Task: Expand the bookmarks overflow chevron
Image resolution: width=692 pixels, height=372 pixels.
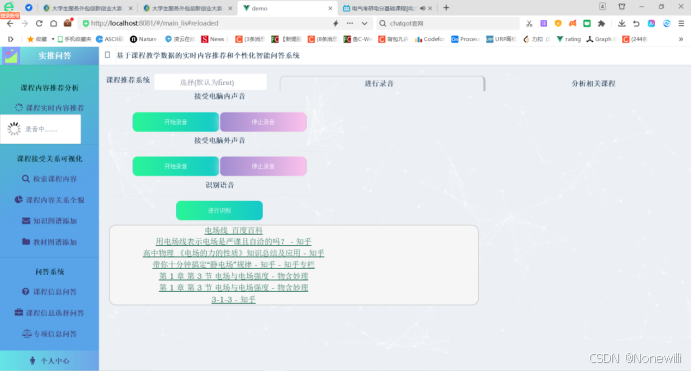Action: point(681,39)
